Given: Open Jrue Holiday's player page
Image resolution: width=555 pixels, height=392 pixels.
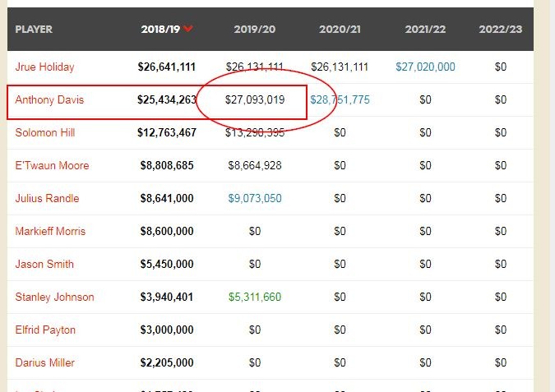Looking at the screenshot, I should (44, 67).
